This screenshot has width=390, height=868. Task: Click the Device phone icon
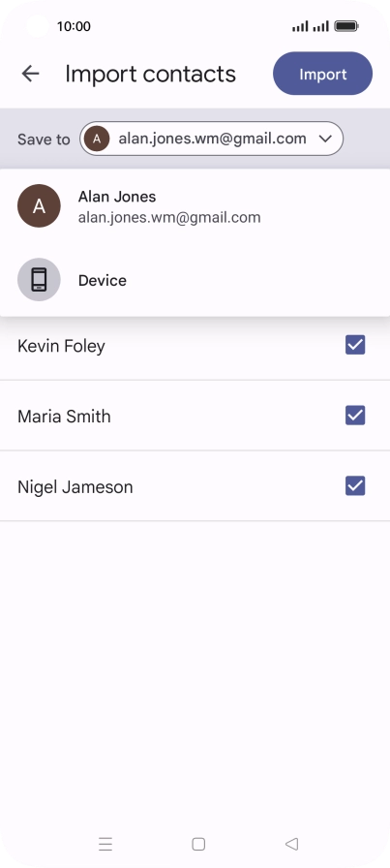click(39, 280)
